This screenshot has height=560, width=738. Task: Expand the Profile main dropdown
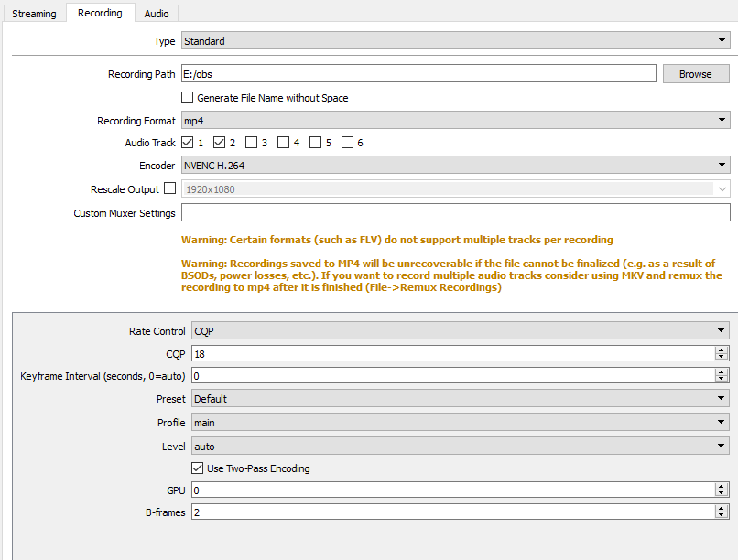point(461,422)
